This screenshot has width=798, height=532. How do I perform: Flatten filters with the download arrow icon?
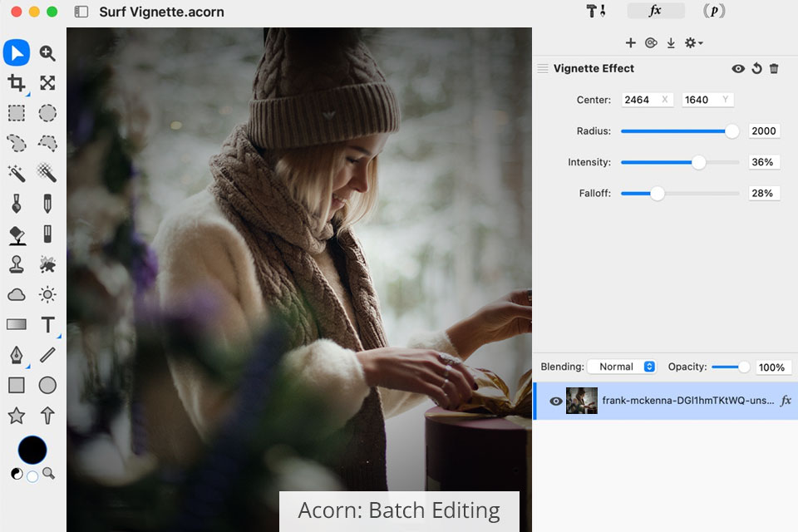point(671,42)
